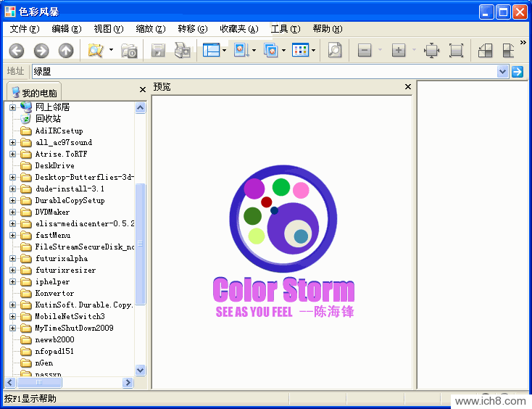Click the camera capture toolbar icon
The width and height of the screenshot is (532, 409).
pos(129,51)
